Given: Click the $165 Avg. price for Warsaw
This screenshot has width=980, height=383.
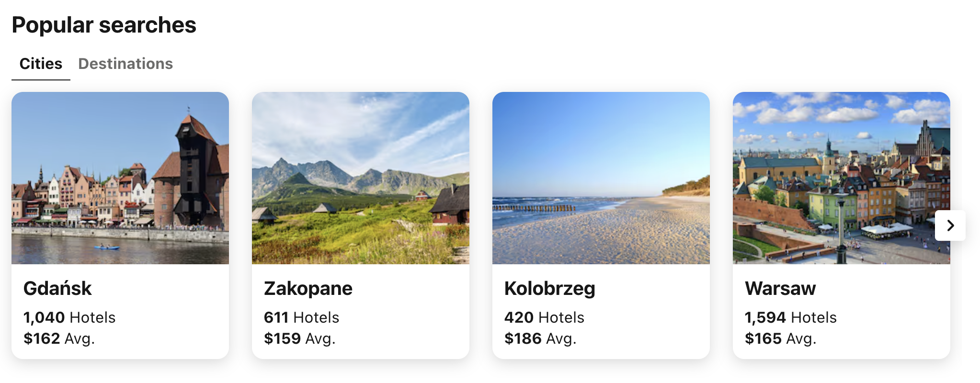Looking at the screenshot, I should pos(780,338).
